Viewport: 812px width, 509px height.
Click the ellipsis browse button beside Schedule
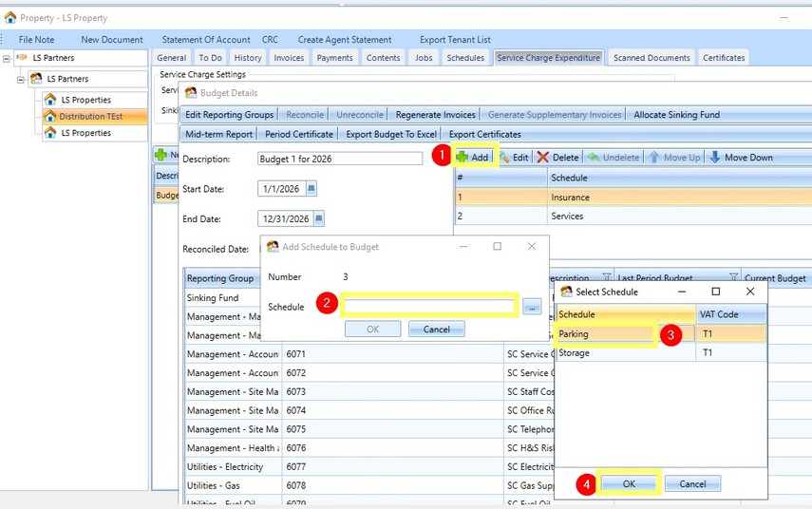click(x=532, y=307)
